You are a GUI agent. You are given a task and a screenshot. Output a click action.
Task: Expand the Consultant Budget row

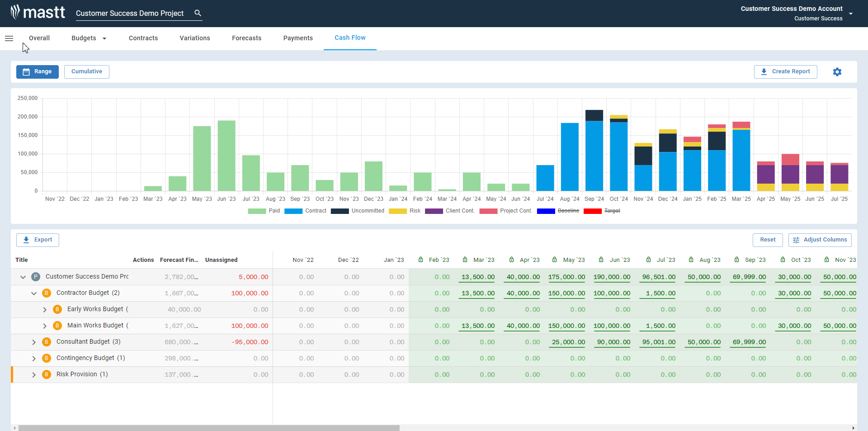(x=33, y=342)
